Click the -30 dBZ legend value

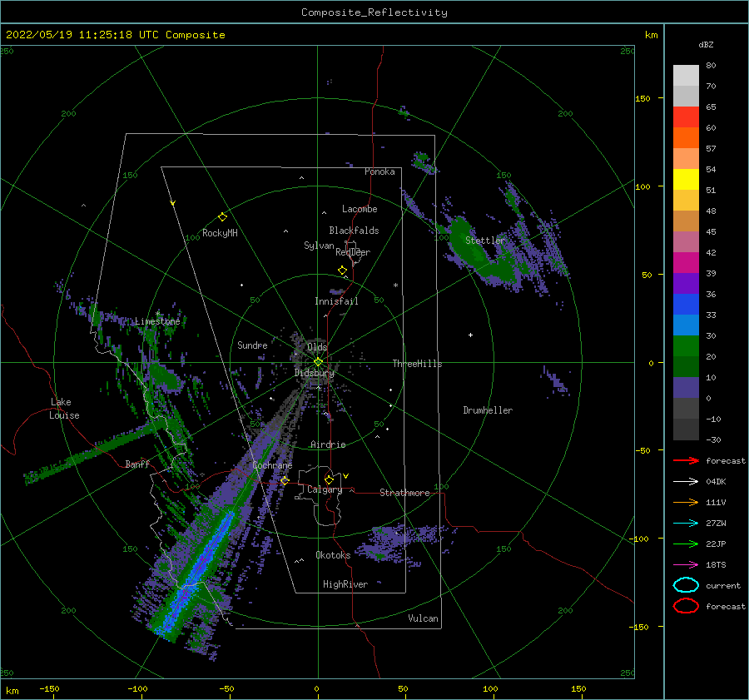pos(713,439)
